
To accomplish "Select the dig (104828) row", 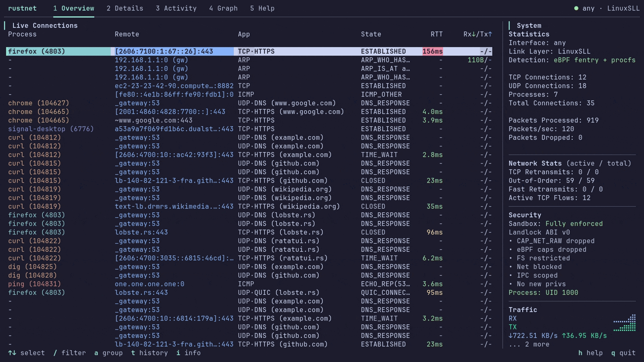I will (249, 276).
